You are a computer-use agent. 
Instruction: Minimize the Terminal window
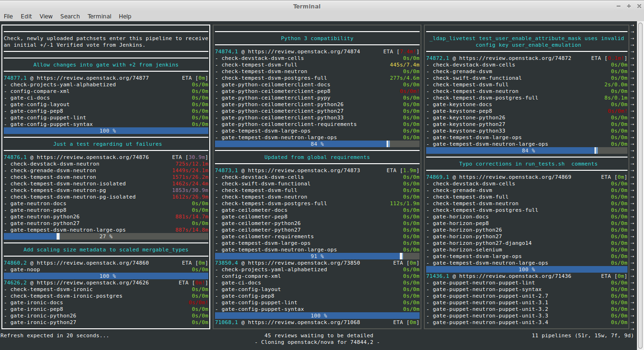(619, 6)
